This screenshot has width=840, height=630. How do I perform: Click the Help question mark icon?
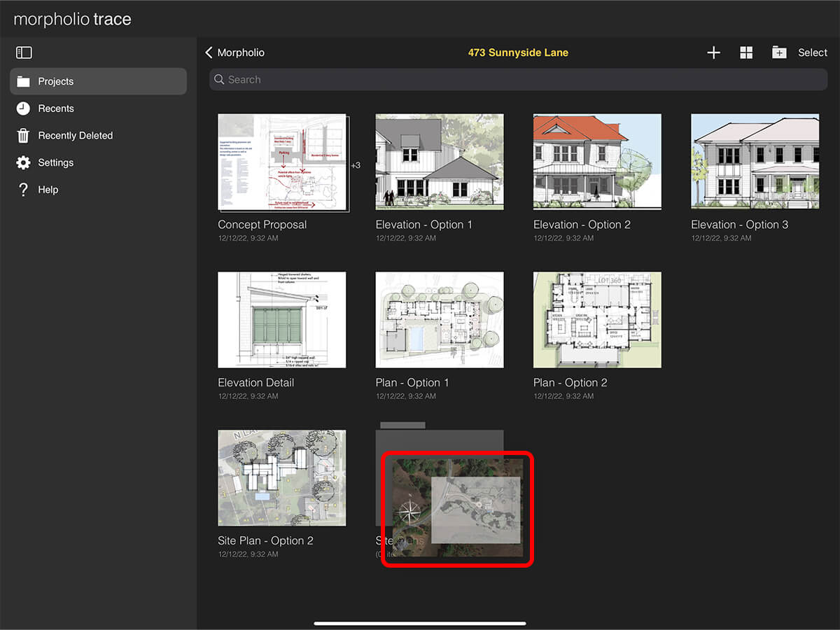point(24,190)
